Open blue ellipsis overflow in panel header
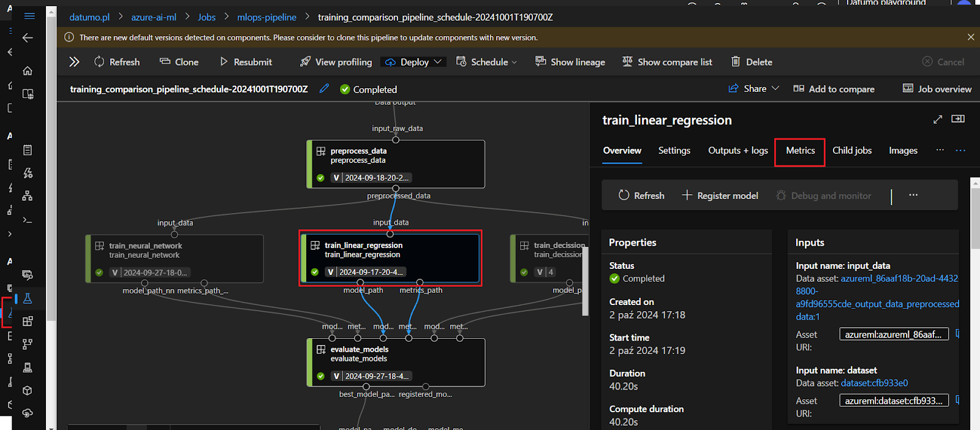Viewport: 980px width, 430px height. (x=960, y=150)
